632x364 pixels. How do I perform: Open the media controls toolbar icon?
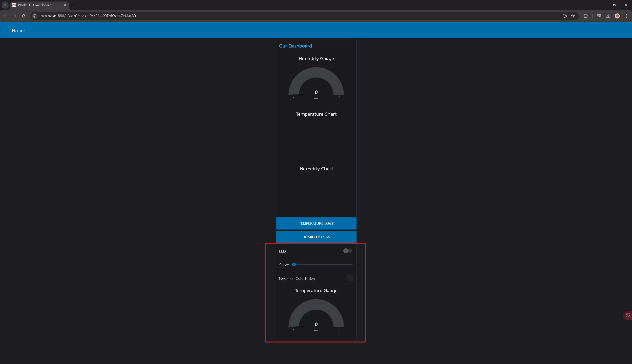click(x=599, y=16)
